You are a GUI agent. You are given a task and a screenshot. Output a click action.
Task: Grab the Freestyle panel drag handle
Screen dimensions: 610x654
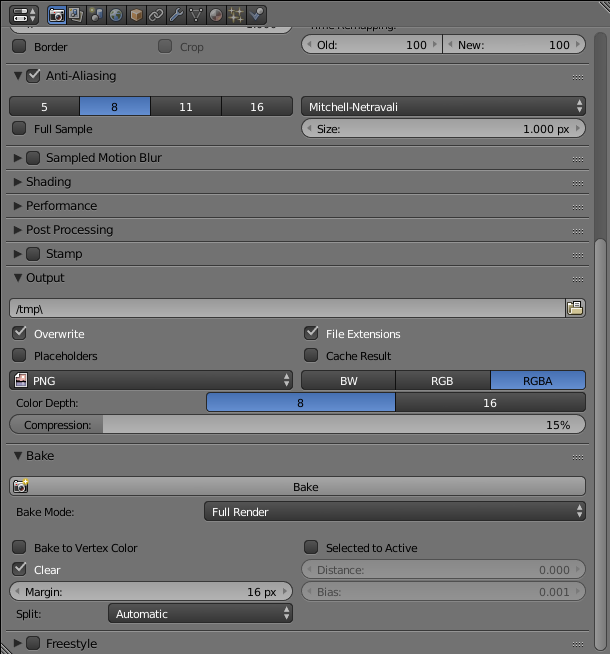click(578, 644)
